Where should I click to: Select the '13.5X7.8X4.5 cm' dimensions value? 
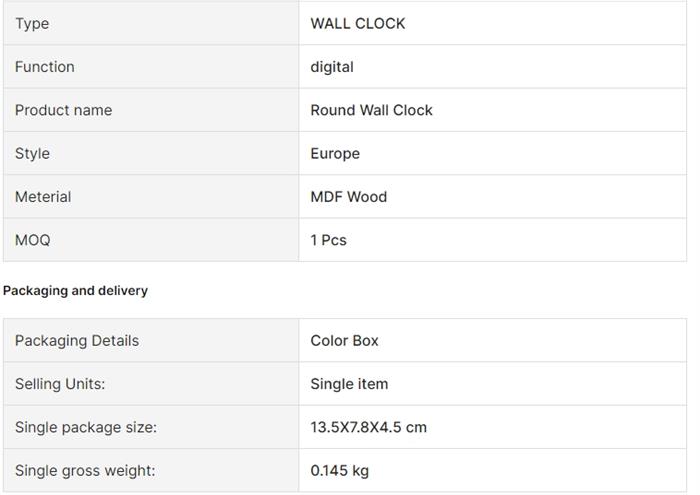point(368,427)
